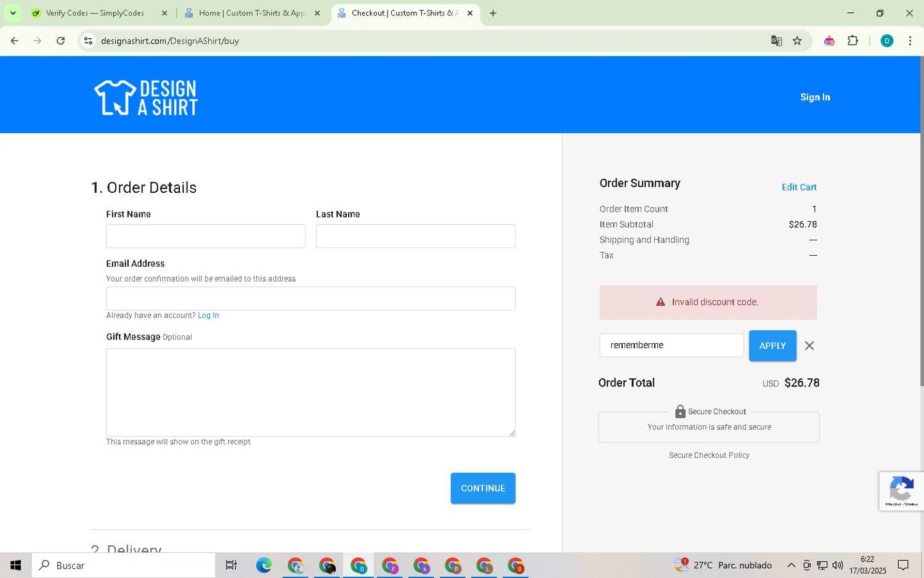Reload the checkout page
924x578 pixels.
pos(60,41)
